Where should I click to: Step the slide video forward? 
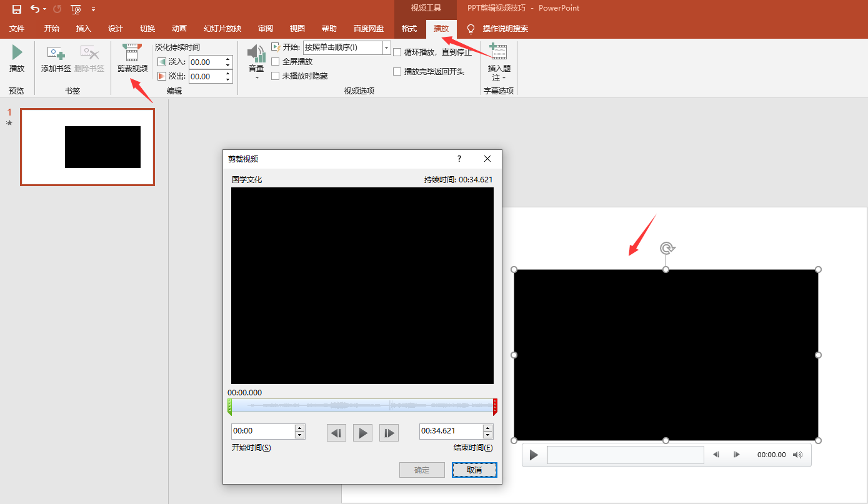pos(737,455)
